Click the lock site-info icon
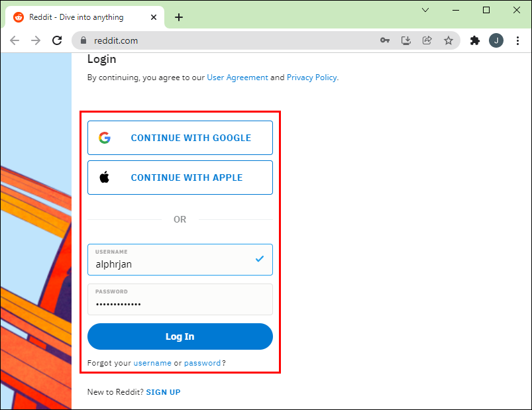 pos(83,40)
